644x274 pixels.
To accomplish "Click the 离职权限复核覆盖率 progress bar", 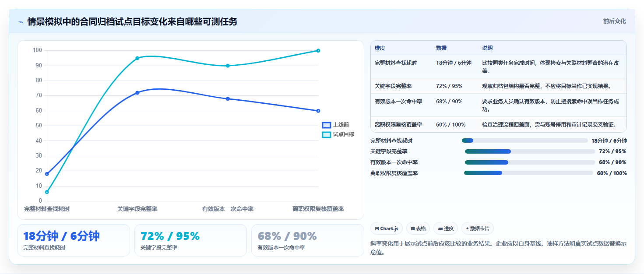I will click(528, 173).
